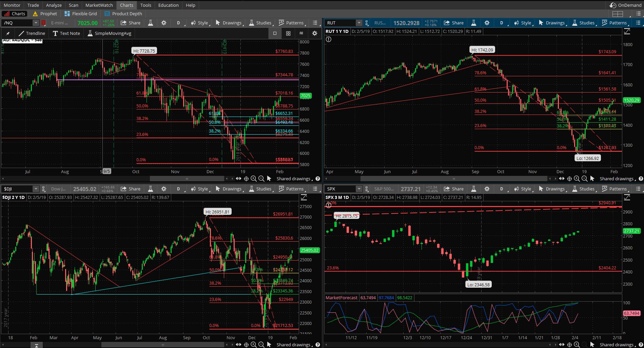Click the crosshair pan icon under SPX chart
Viewport: 644px width, 348px height.
[x=569, y=345]
